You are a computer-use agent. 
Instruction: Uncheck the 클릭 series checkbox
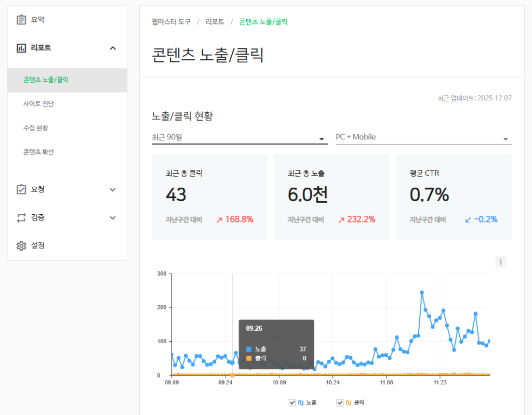click(x=340, y=403)
